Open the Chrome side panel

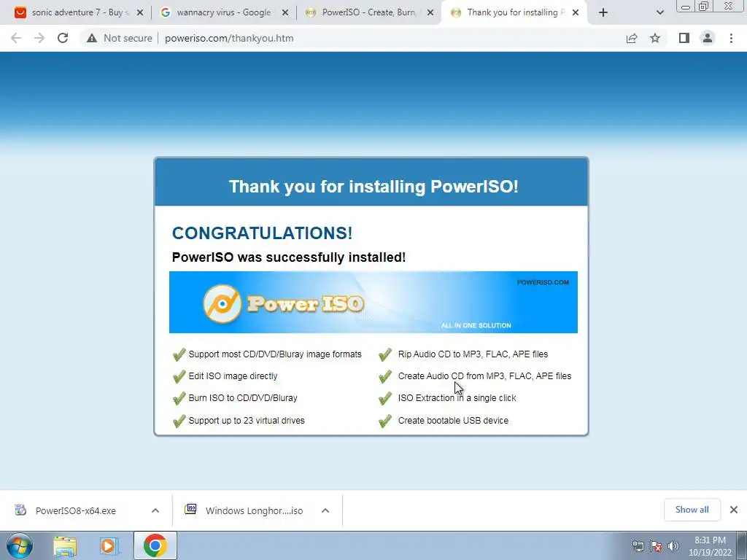pos(684,38)
